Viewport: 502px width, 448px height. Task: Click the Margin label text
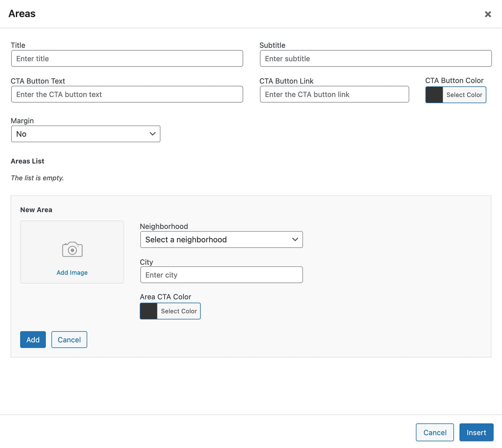tap(22, 121)
